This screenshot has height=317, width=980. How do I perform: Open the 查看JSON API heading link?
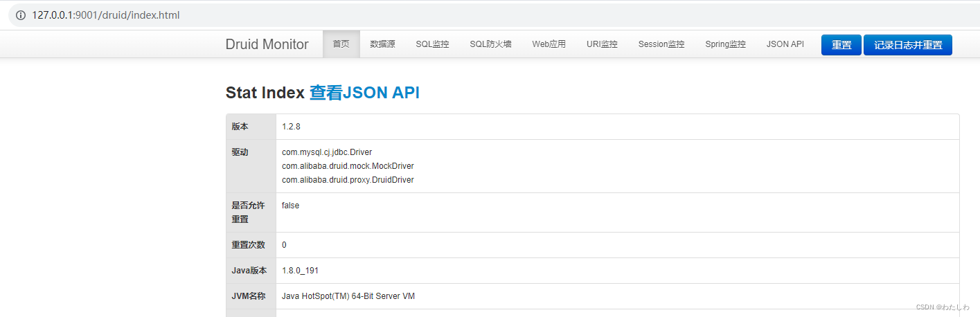pos(364,93)
